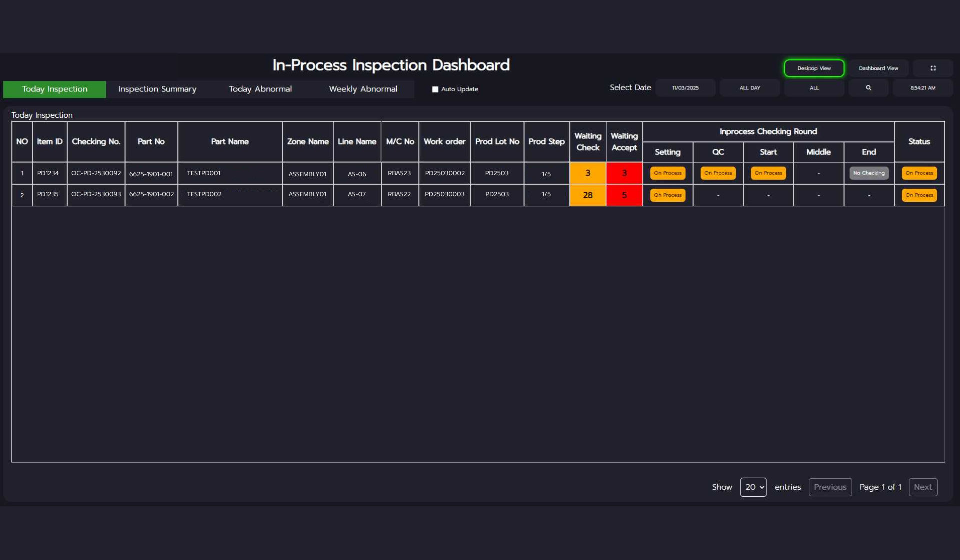Switch to Desktop View

814,68
